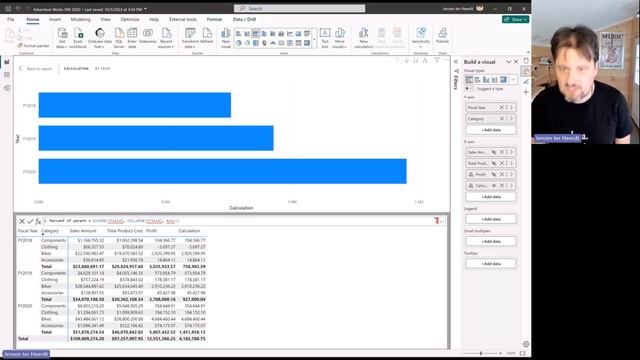Click the fx function icon
Viewport: 640px width, 360px height.
pos(38,221)
